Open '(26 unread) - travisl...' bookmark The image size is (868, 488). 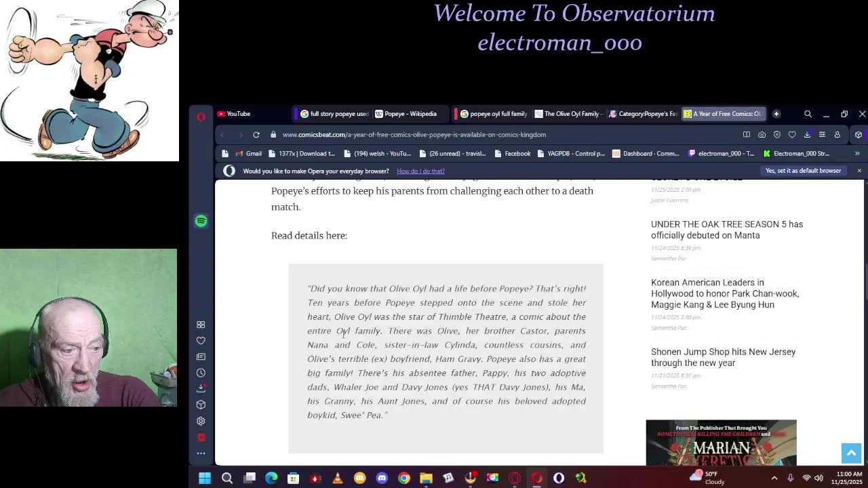tap(452, 154)
